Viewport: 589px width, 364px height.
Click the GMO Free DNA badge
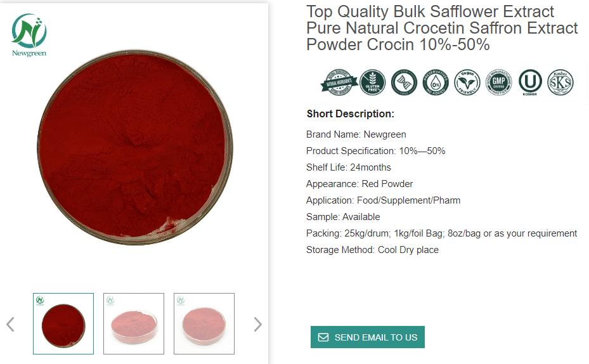click(x=404, y=82)
